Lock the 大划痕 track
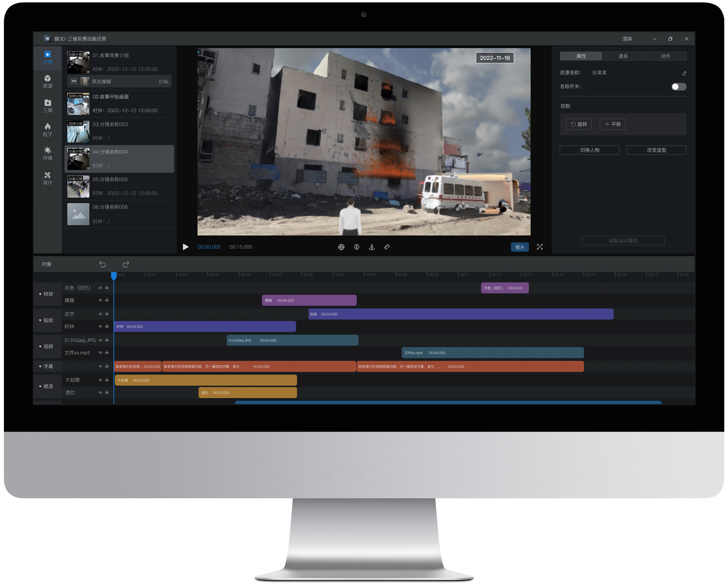 (107, 380)
